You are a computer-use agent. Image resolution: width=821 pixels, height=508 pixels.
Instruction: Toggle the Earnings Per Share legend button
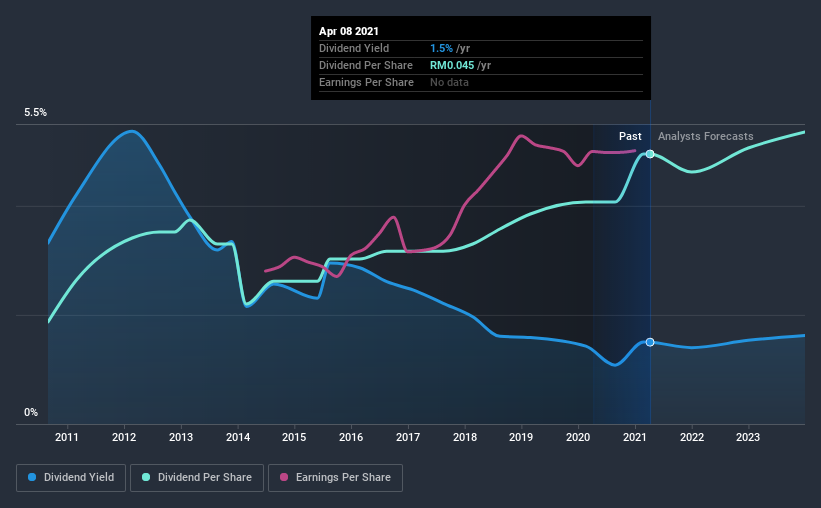click(335, 478)
